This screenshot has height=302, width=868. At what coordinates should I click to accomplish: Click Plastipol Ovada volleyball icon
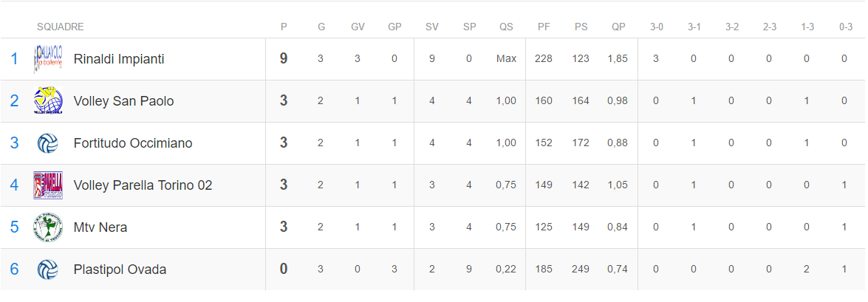[48, 270]
